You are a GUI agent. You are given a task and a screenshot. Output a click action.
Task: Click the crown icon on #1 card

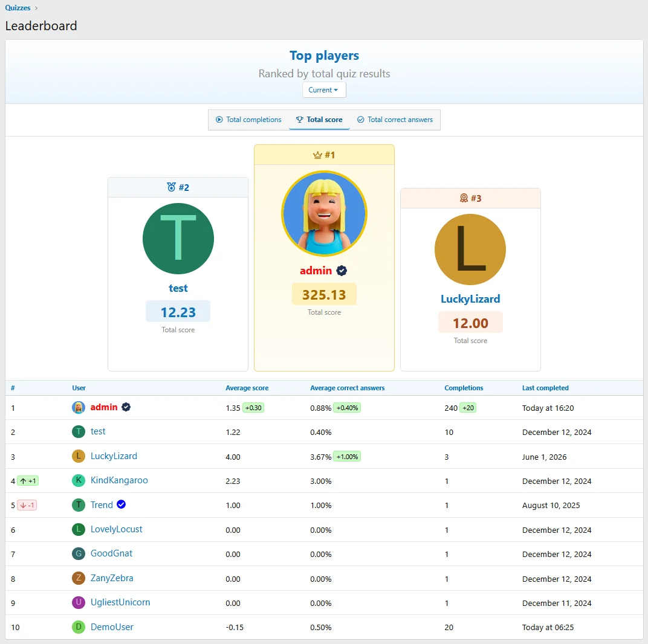pyautogui.click(x=317, y=155)
